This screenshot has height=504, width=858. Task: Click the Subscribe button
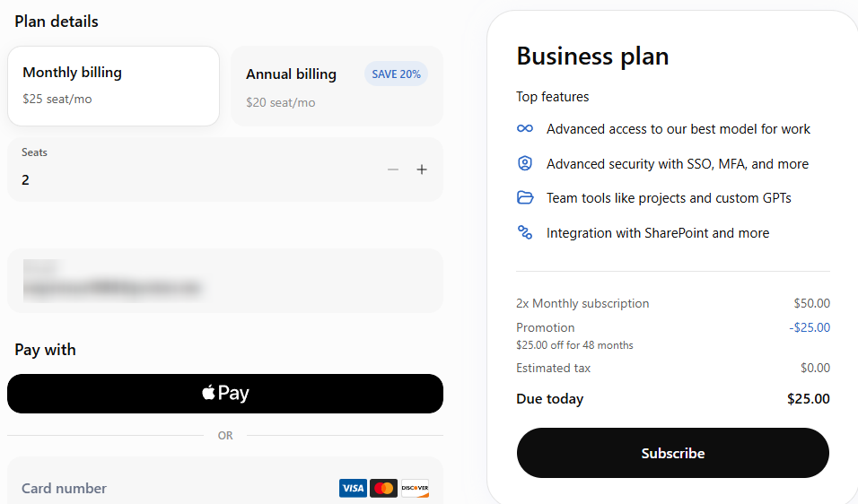coord(672,453)
